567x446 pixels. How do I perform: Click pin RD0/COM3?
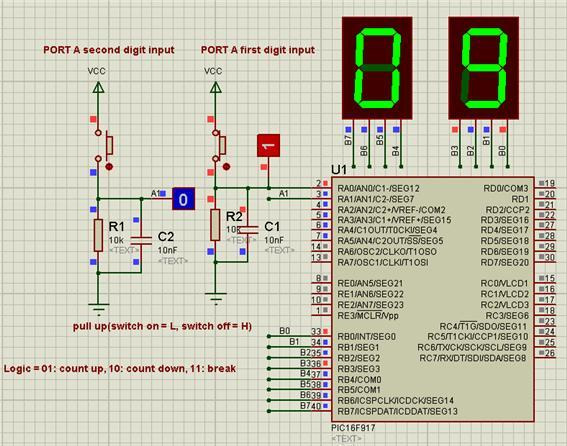(x=506, y=188)
